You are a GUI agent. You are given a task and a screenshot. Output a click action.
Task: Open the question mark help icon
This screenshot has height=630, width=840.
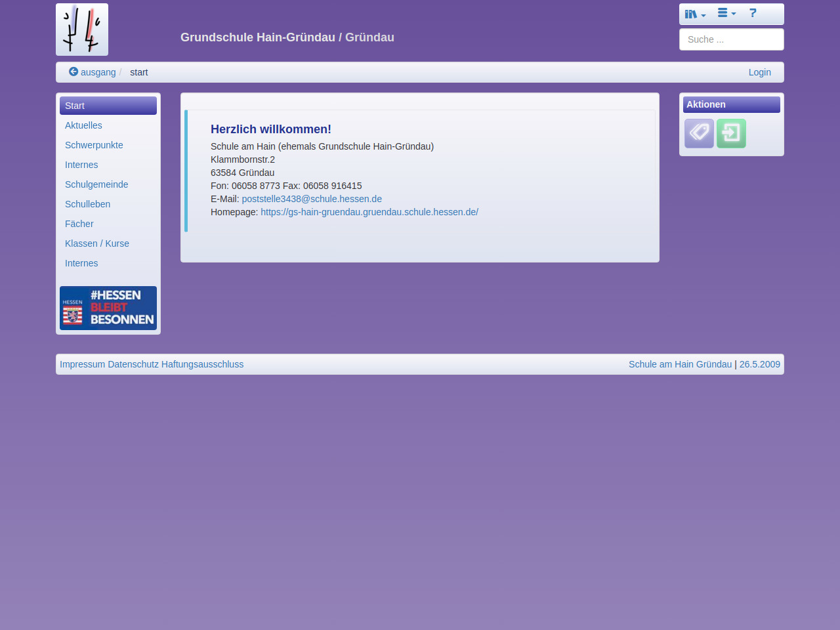(753, 13)
